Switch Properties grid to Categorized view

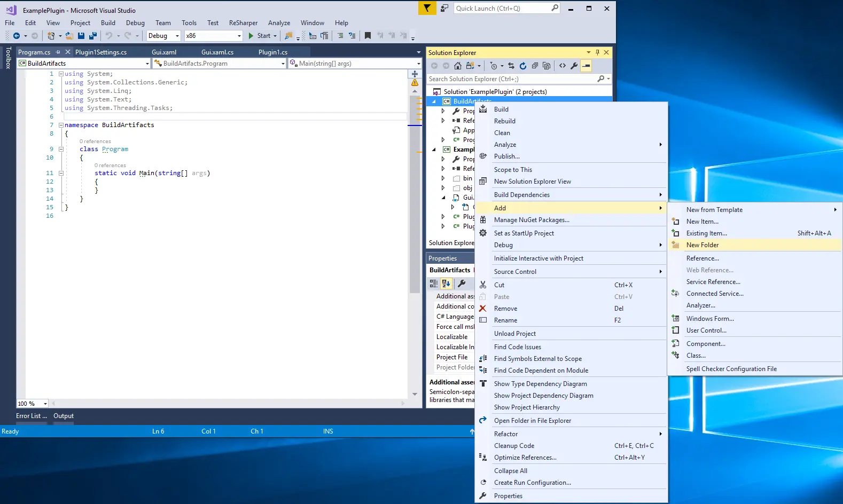434,283
